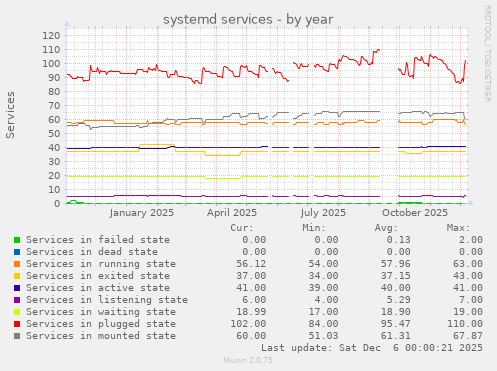Image resolution: width=497 pixels, height=371 pixels.
Task: Click mounted state min value 51.03
Action: 323,336
